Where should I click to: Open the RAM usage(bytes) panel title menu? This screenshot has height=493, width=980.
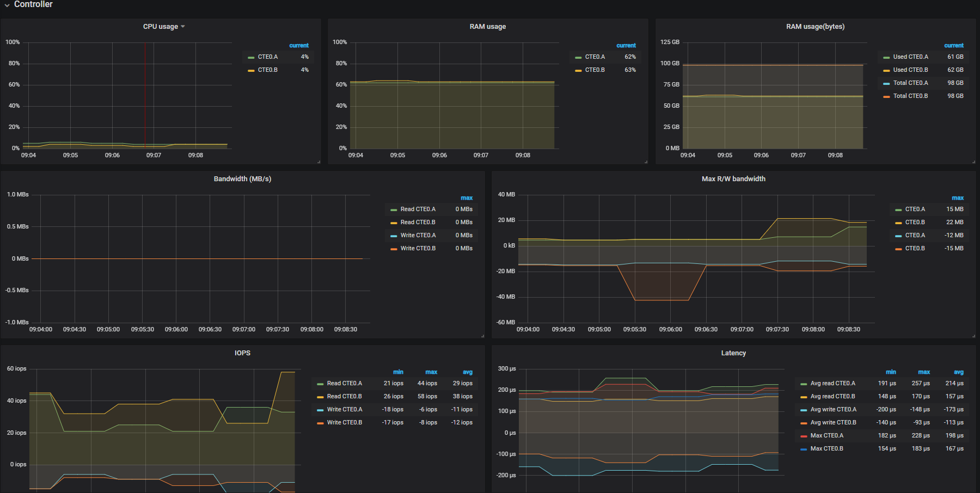[815, 27]
